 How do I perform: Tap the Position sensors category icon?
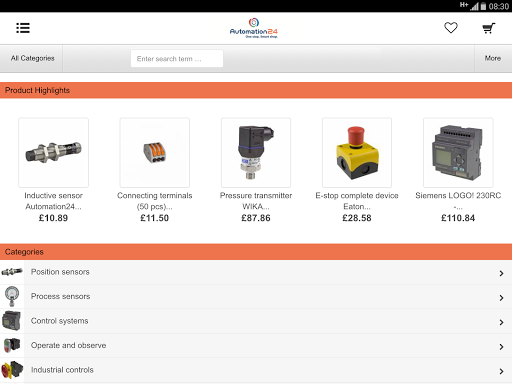[x=12, y=272]
